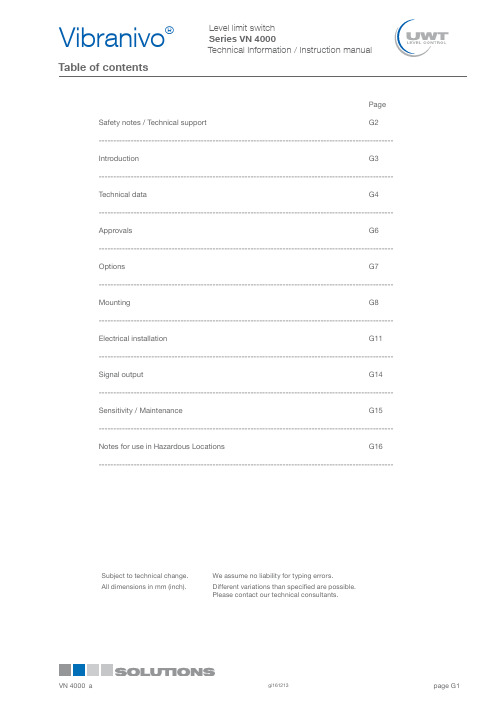Open Sensitivity / Maintenance entry

141,411
